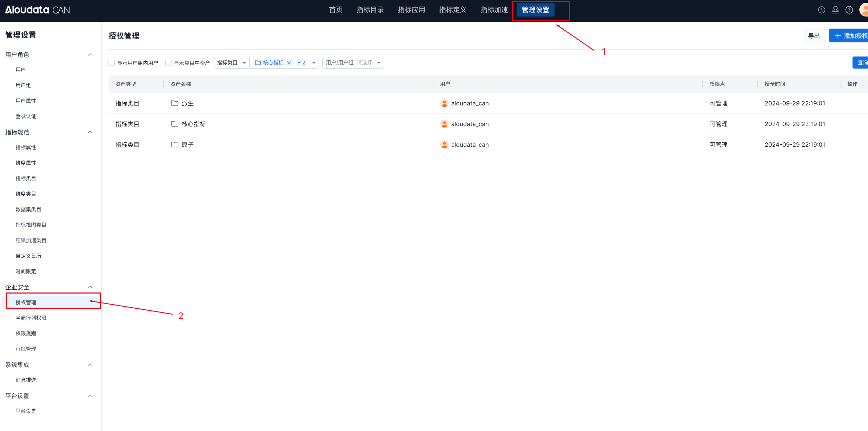Switch to the 指标目录 top tab
Viewport: 868px width, 431px height.
point(370,10)
